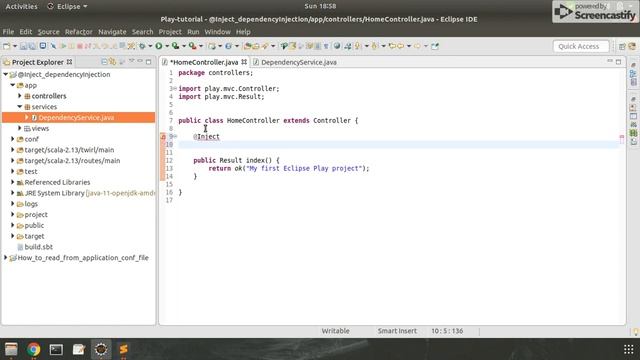Click the Save All toolbar icon
The height and width of the screenshot is (360, 640).
point(32,46)
